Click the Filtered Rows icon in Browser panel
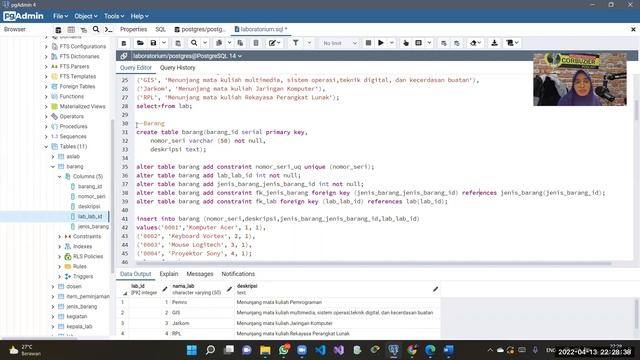The image size is (640, 360). (84, 30)
